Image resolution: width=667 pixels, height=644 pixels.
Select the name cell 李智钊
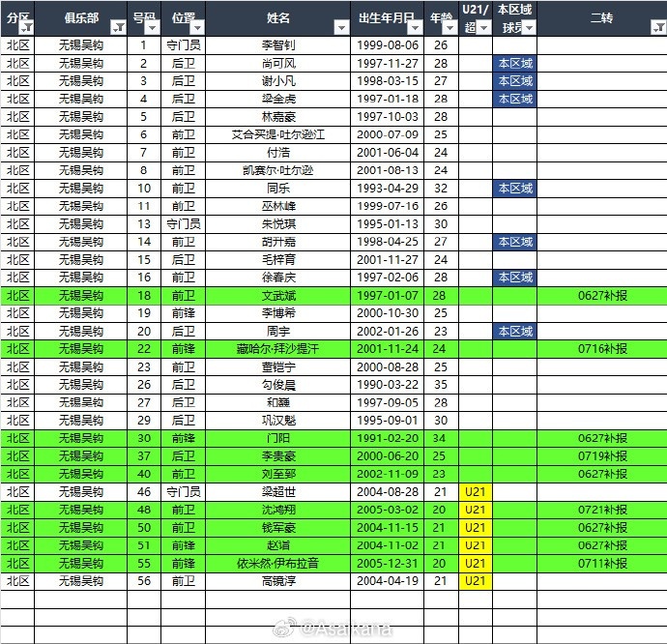click(277, 45)
